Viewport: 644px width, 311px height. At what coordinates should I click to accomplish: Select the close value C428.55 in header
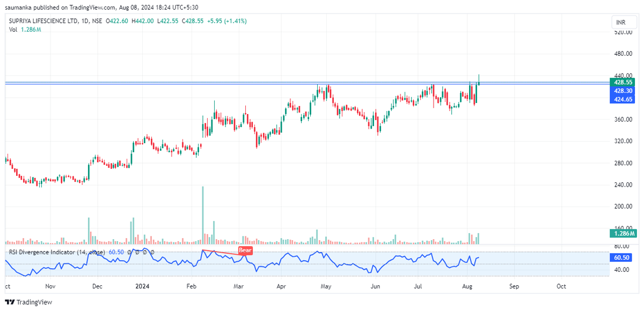pos(193,21)
